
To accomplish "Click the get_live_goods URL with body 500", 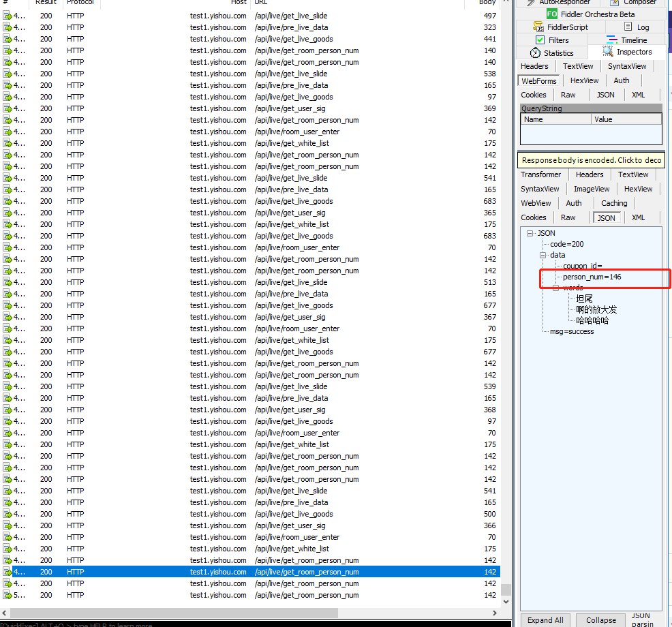I will pyautogui.click(x=294, y=514).
